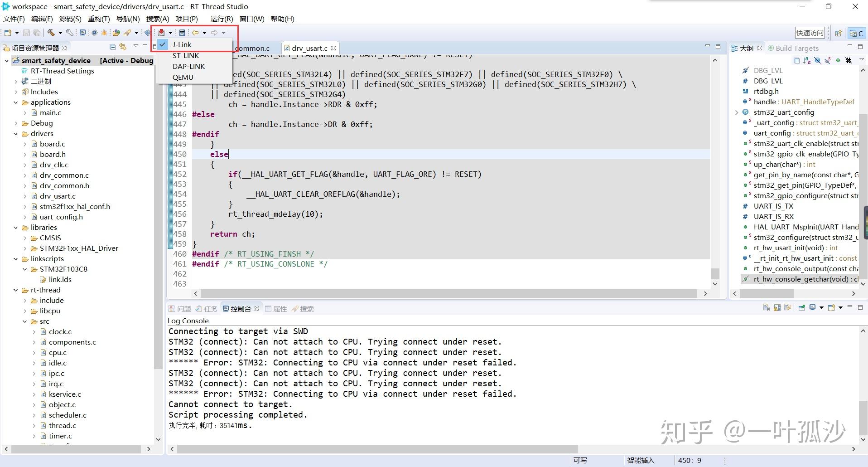Collapse the smart_safety_device project node

click(x=6, y=60)
